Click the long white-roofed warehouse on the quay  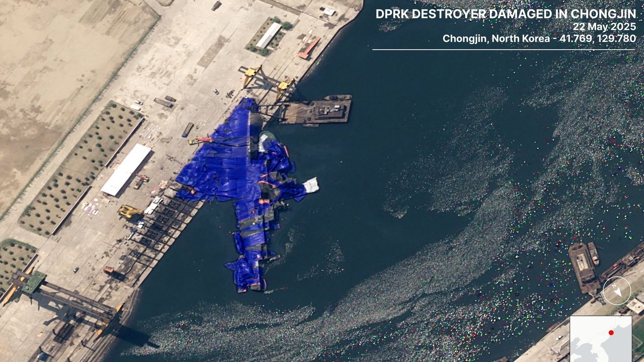pos(126,169)
